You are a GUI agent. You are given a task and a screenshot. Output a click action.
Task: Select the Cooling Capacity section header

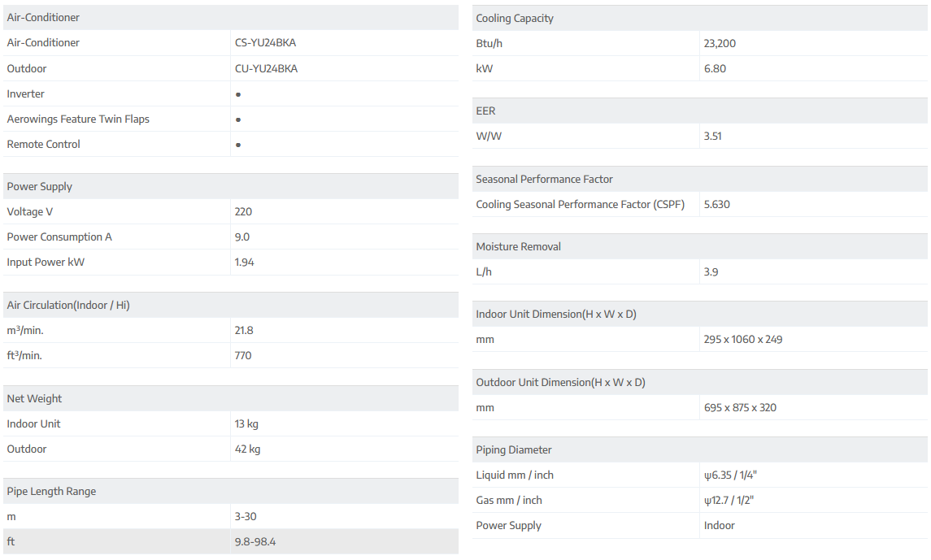(515, 19)
